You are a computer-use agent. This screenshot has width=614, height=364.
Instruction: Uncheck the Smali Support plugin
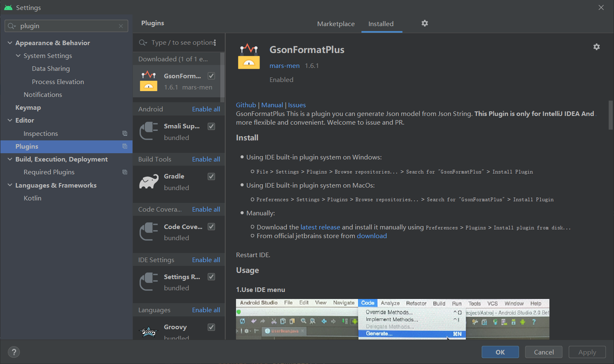tap(211, 126)
